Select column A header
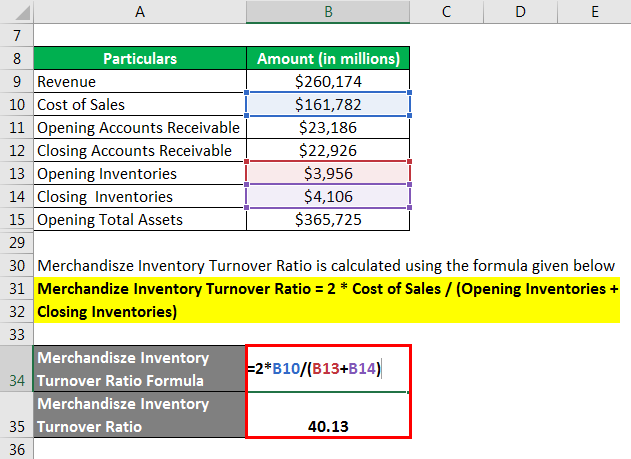This screenshot has height=459, width=631. click(x=140, y=12)
